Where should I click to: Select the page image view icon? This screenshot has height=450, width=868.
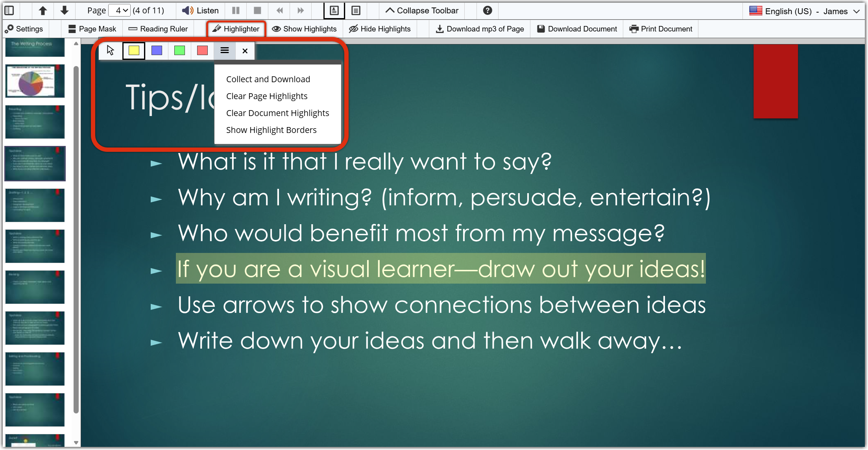click(x=334, y=11)
